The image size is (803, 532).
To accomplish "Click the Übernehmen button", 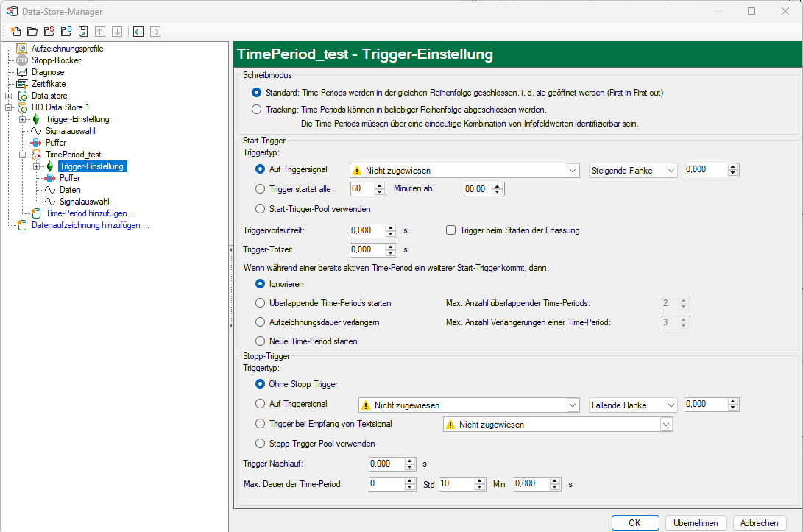I will pos(696,522).
